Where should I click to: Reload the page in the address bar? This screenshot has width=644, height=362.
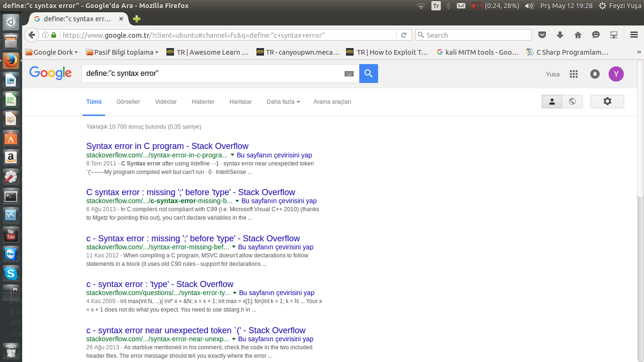[x=404, y=35]
